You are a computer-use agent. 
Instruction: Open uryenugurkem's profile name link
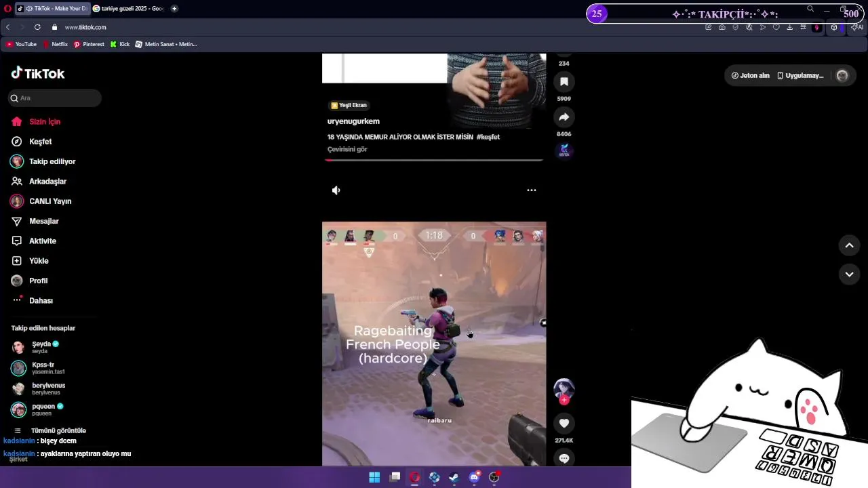click(x=353, y=121)
